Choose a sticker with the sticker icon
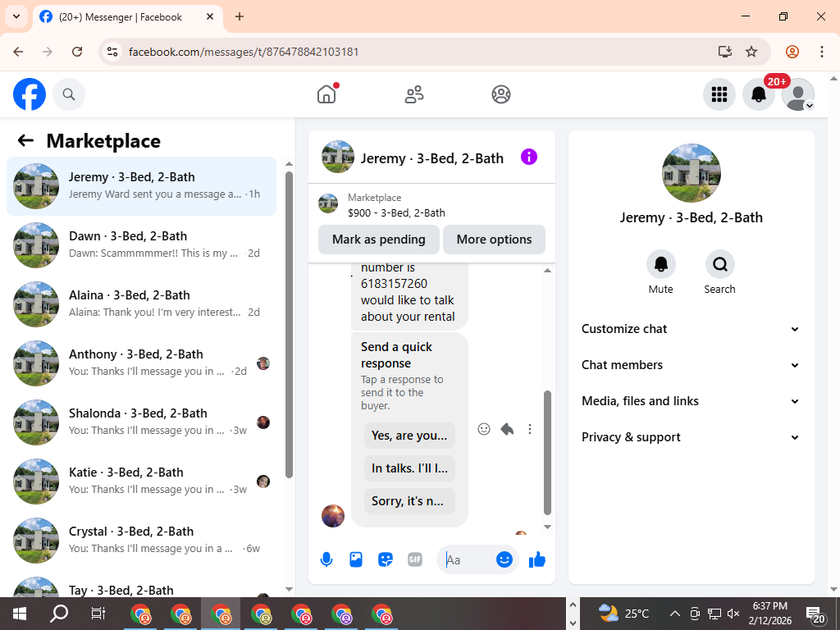The width and height of the screenshot is (840, 630). (x=386, y=559)
